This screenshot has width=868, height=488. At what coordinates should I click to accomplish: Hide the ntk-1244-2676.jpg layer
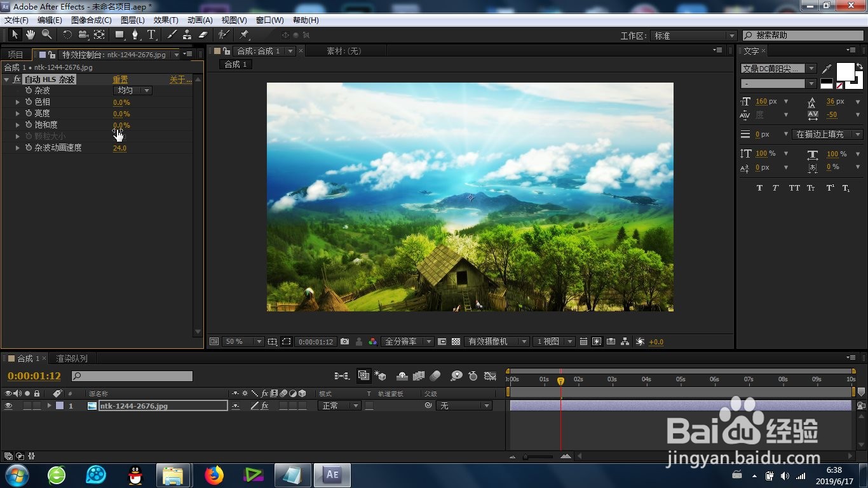(8, 406)
